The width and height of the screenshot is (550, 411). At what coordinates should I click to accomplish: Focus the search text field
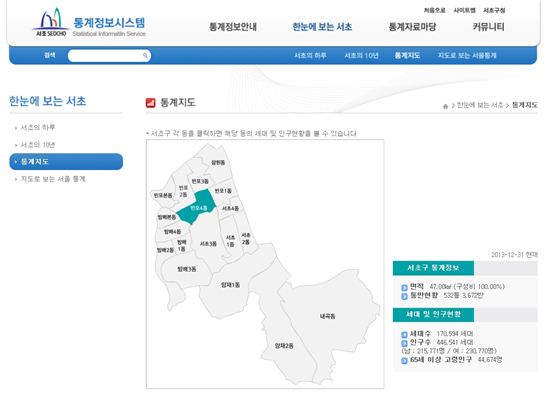(109, 55)
